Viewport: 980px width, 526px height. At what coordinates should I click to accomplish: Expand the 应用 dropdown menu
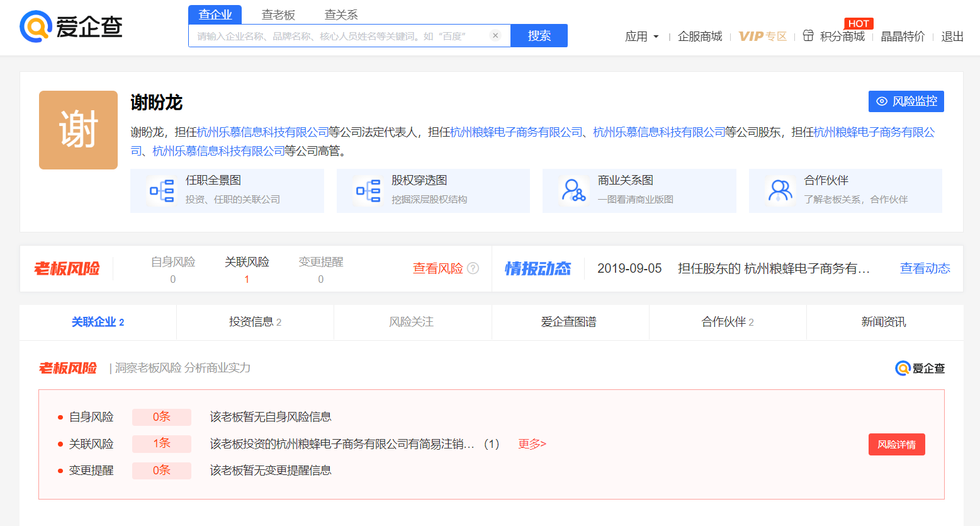pos(641,37)
